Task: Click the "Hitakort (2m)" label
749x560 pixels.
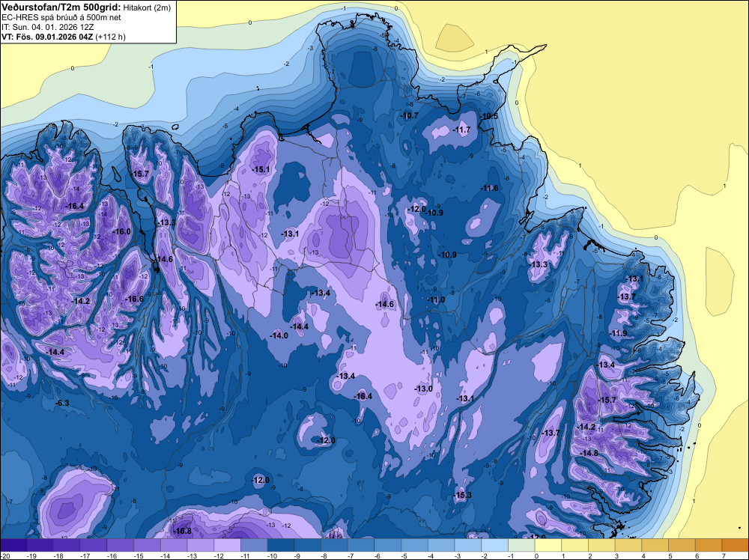Action: (147, 7)
